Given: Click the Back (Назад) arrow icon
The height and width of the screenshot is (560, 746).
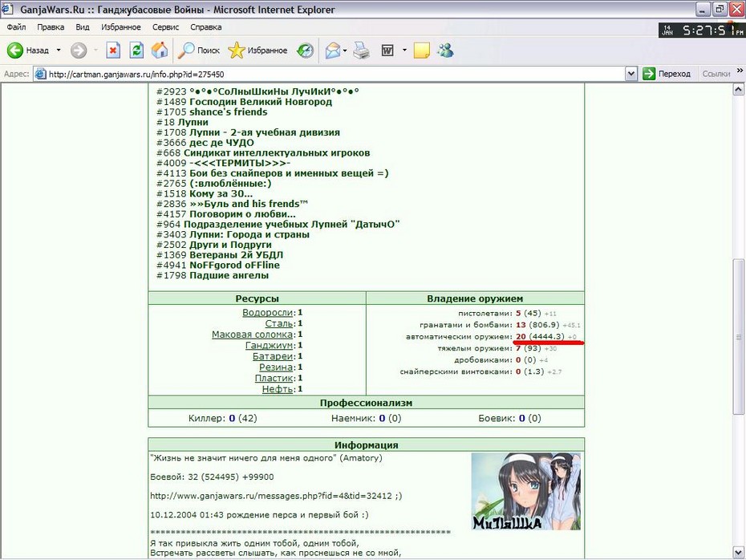Looking at the screenshot, I should click(14, 50).
